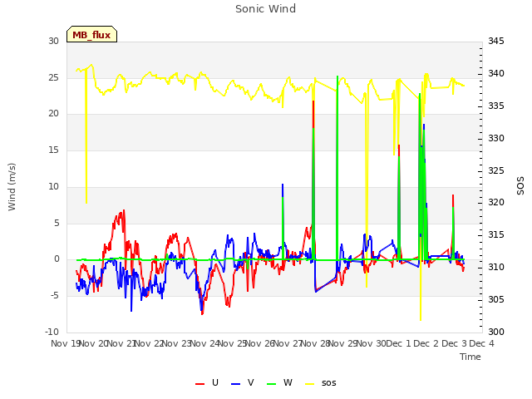Click the 15 tick on wind axis
The height and width of the screenshot is (399, 532).
(x=53, y=150)
